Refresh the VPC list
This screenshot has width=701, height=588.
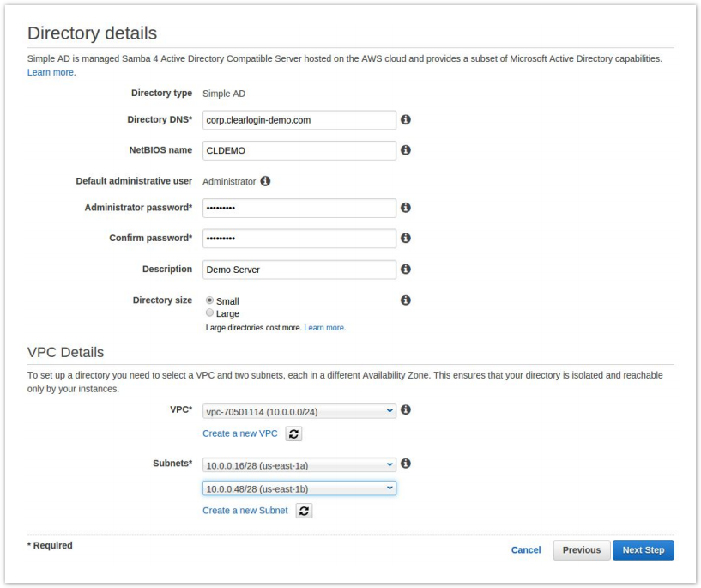pyautogui.click(x=293, y=434)
